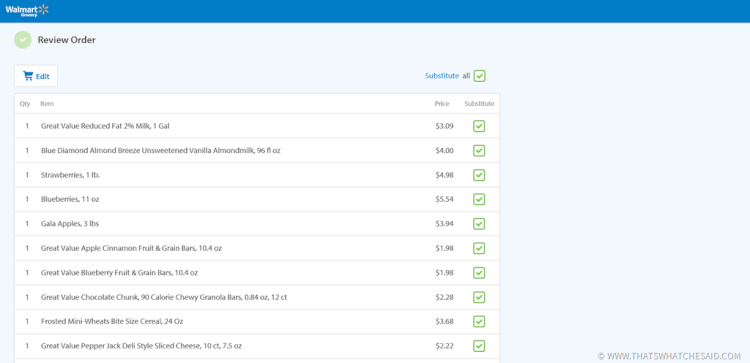This screenshot has width=750, height=363.
Task: Click the $3.09 price for milk
Action: pos(444,126)
